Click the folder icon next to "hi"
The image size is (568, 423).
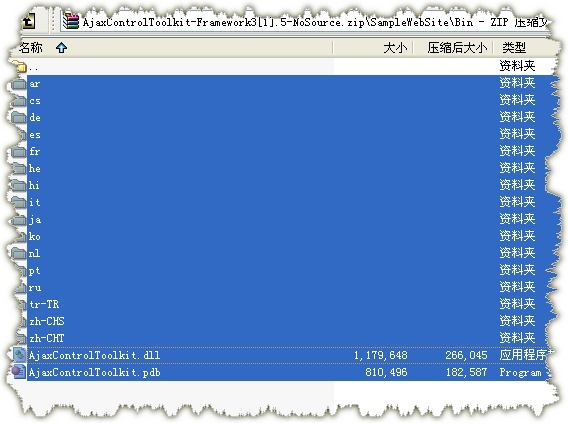point(18,186)
